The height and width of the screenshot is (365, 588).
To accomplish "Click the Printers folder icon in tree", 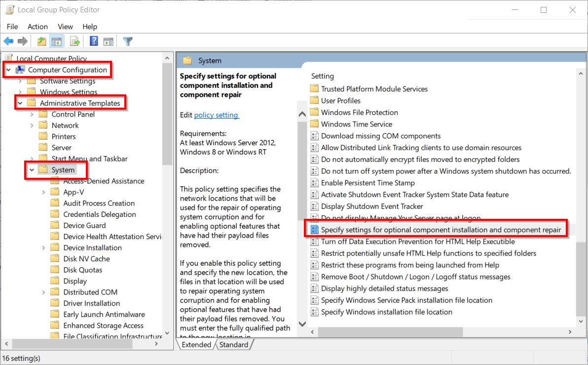I will coord(43,136).
